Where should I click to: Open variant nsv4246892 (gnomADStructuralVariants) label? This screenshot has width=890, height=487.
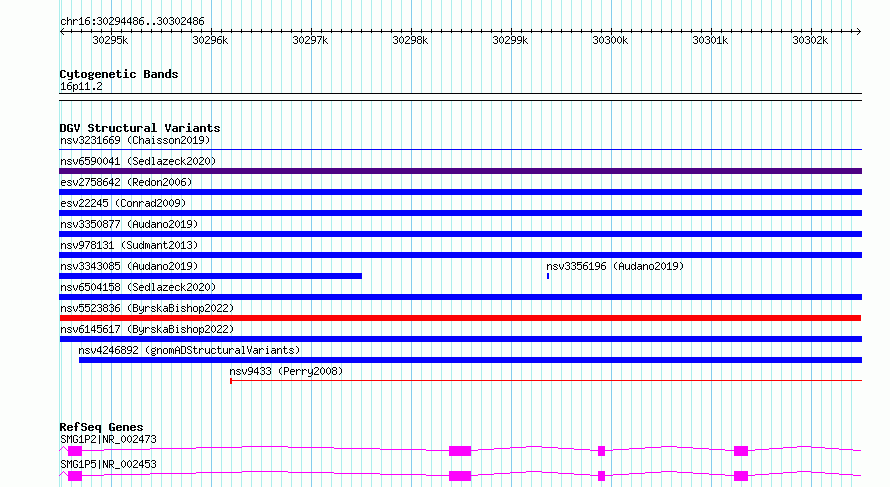pyautogui.click(x=189, y=350)
